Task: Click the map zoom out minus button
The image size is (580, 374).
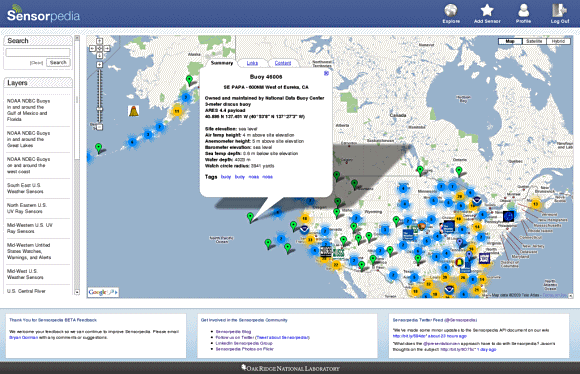Action: pos(100,127)
